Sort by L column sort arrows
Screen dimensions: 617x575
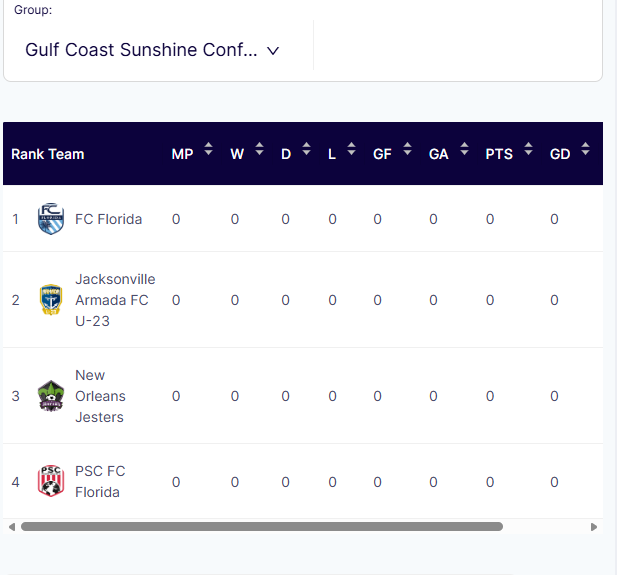point(351,149)
